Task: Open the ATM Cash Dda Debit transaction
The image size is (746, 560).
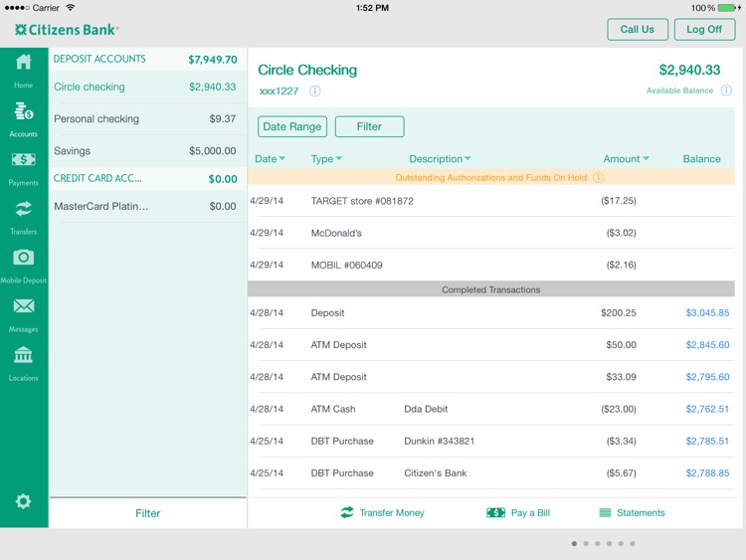Action: coord(491,409)
